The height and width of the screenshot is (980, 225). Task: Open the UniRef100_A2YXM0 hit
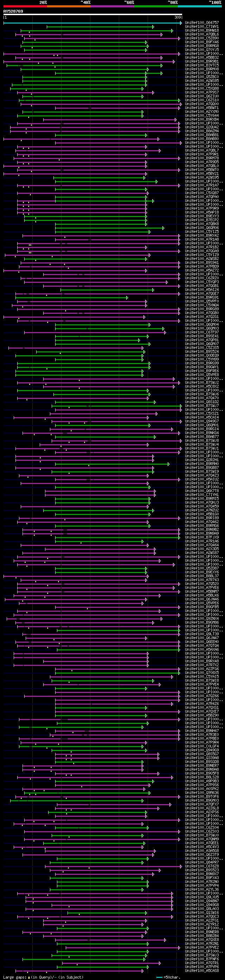(x=202, y=112)
